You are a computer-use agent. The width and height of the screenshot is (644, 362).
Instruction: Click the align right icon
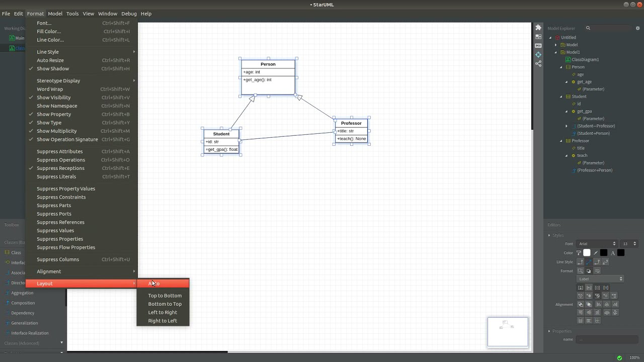[615, 304]
